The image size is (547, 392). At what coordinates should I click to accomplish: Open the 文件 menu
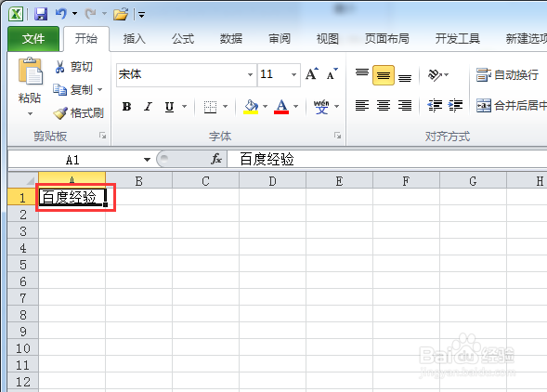33,38
